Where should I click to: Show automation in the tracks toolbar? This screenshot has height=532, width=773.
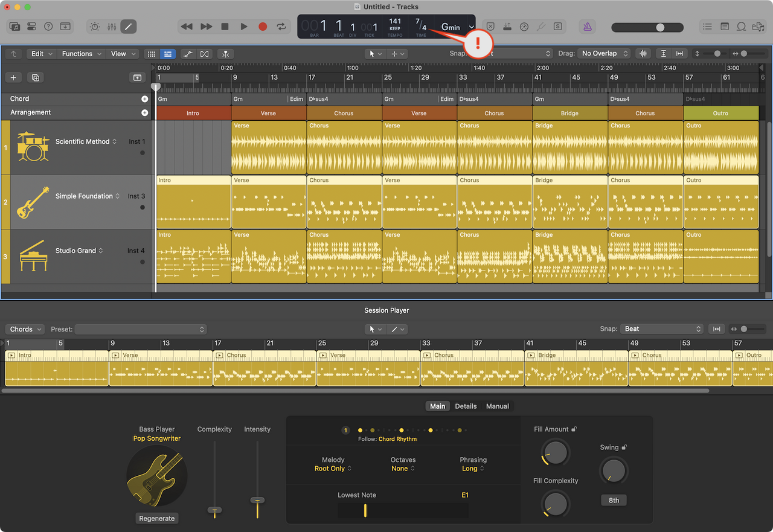pyautogui.click(x=188, y=54)
